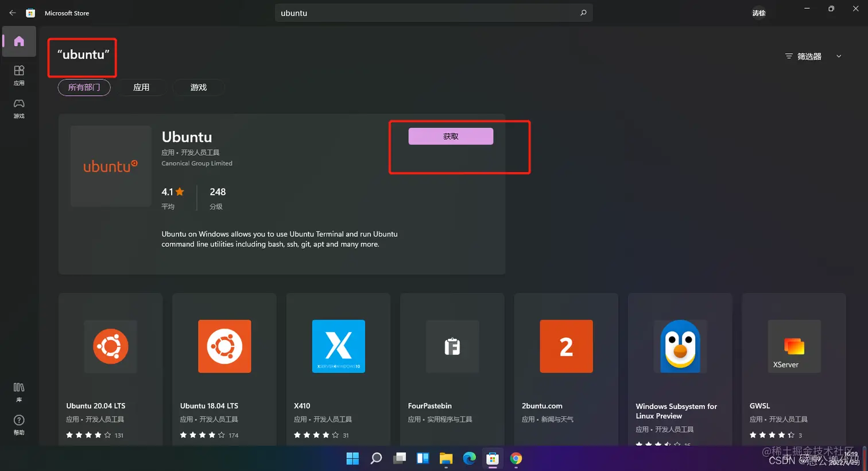Click the X410 title text
Viewport: 868px width, 471px height.
click(302, 406)
